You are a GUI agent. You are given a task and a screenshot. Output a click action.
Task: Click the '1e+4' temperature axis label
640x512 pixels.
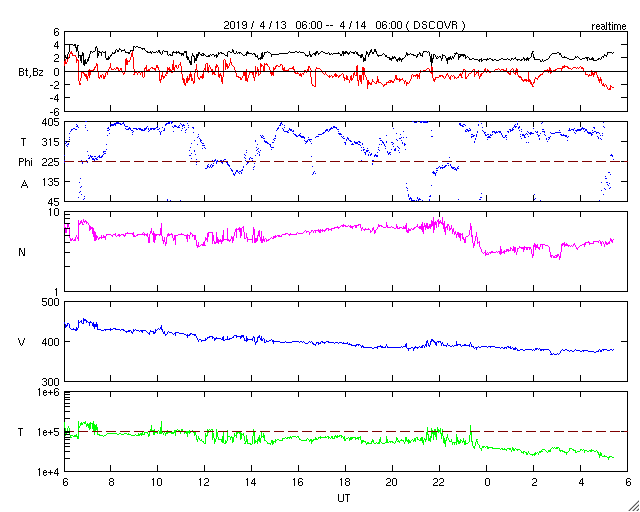(49, 472)
